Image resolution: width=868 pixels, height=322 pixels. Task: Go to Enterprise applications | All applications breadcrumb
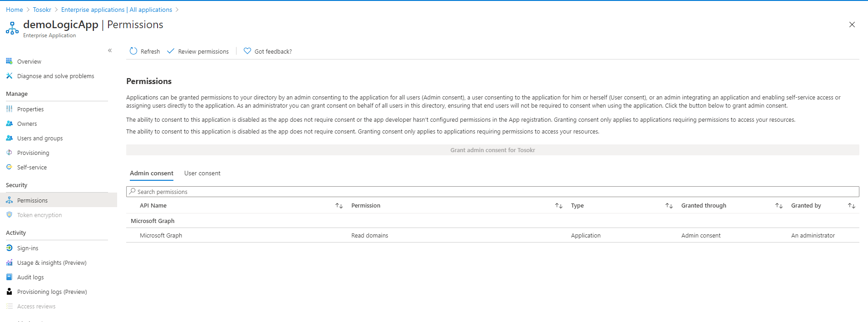(117, 10)
